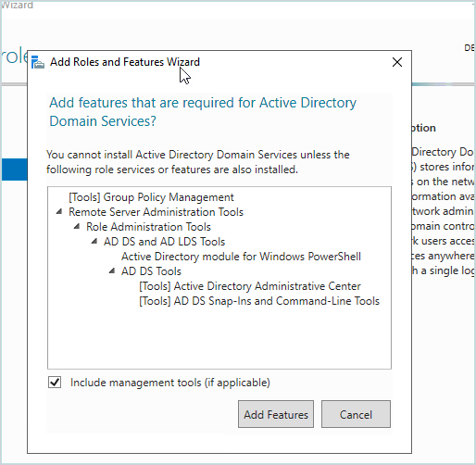Close the Add Roles and Features dialog
Viewport: 476px width, 465px height.
point(397,62)
